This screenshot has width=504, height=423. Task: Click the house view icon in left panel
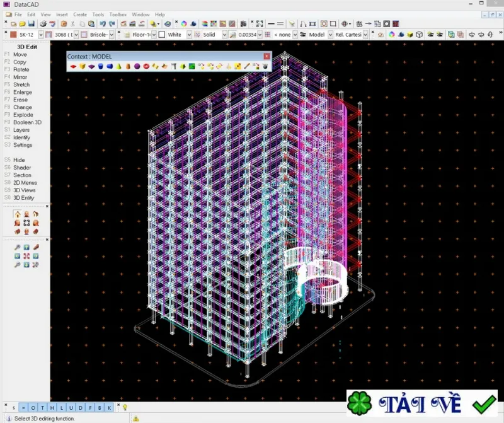click(x=18, y=214)
